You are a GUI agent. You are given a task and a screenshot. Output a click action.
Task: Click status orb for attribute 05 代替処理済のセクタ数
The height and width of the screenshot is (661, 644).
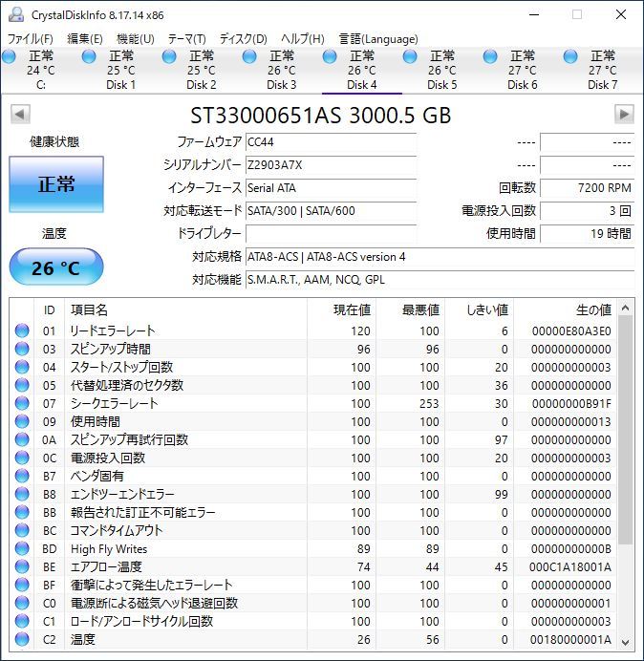(22, 385)
